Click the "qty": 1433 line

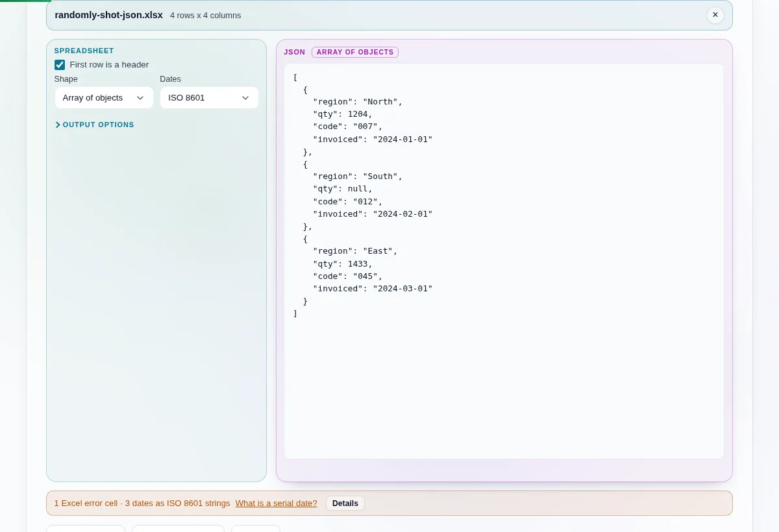pos(343,264)
